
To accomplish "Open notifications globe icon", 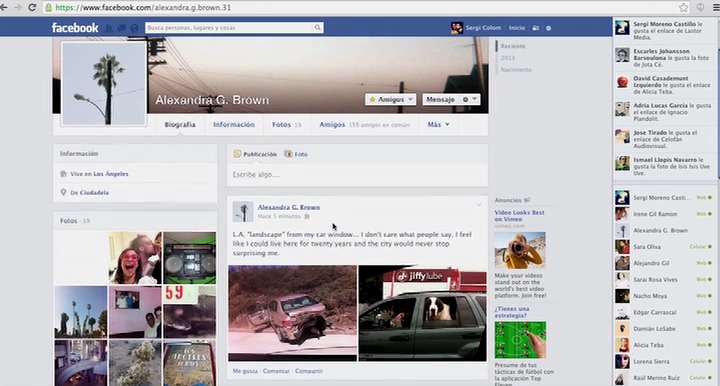I will tap(134, 28).
